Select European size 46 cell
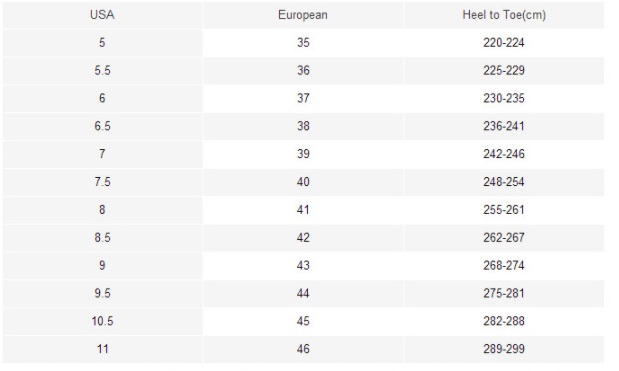Screen dimensions: 619x371 [x=303, y=349]
